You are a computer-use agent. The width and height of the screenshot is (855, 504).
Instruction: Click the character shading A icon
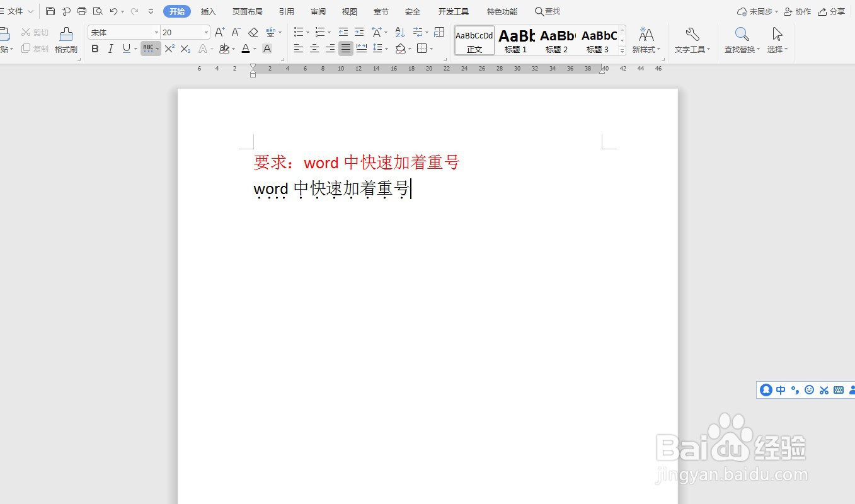click(267, 49)
